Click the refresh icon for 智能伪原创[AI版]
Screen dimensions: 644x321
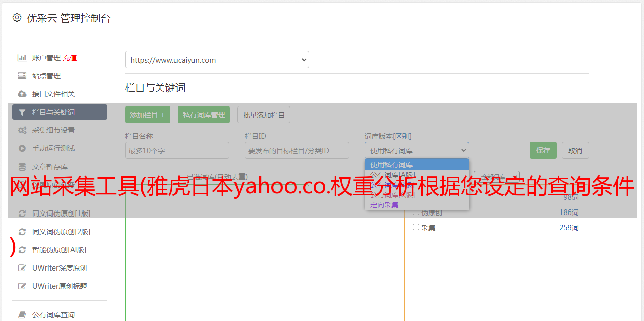22,250
